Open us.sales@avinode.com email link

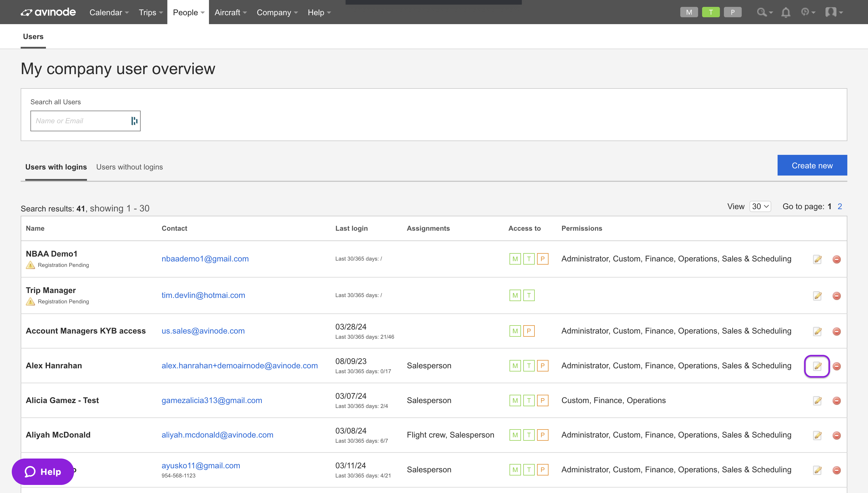[203, 331]
